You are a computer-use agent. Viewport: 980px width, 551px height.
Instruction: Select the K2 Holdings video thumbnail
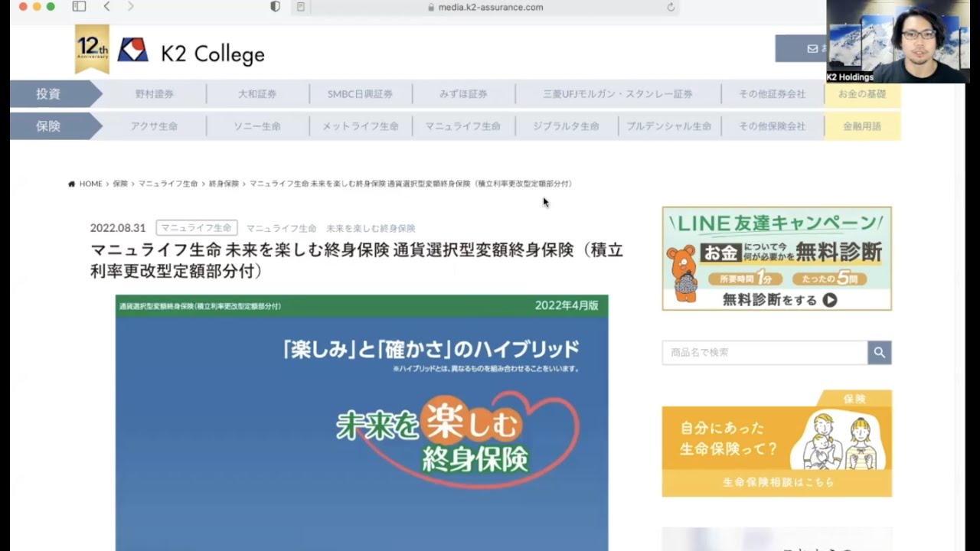click(x=897, y=41)
